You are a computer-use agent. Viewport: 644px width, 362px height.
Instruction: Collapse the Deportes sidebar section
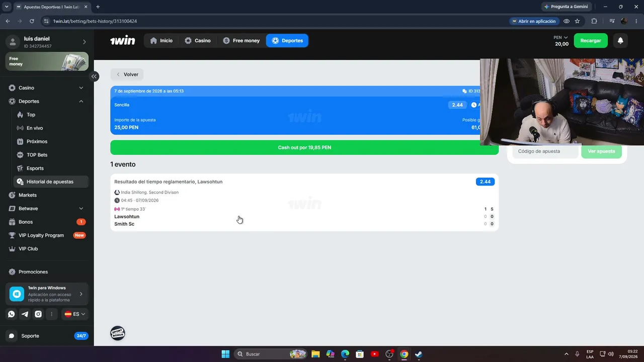[81, 101]
